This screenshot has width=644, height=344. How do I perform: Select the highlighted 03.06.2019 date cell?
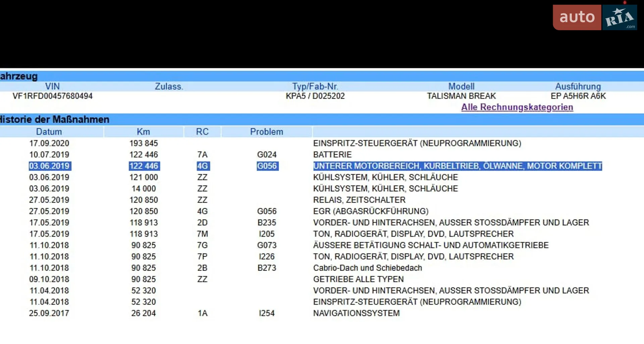(50, 166)
